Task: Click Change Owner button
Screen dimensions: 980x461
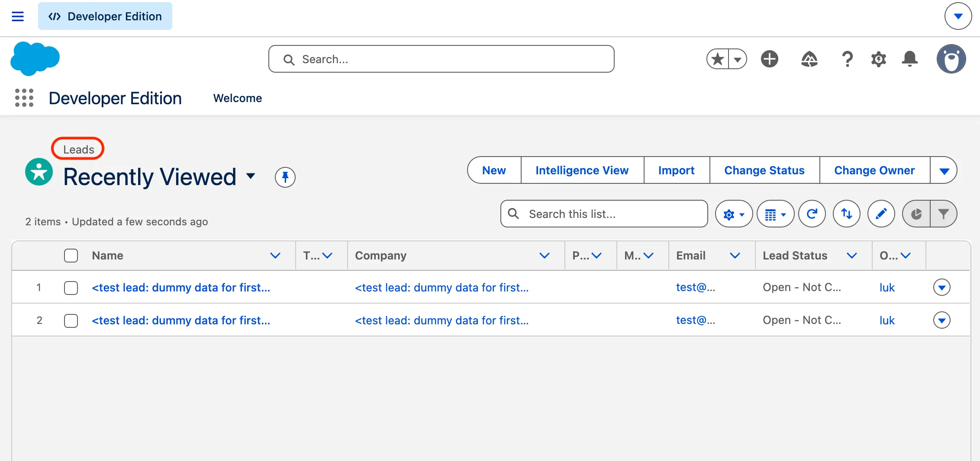Action: tap(874, 170)
